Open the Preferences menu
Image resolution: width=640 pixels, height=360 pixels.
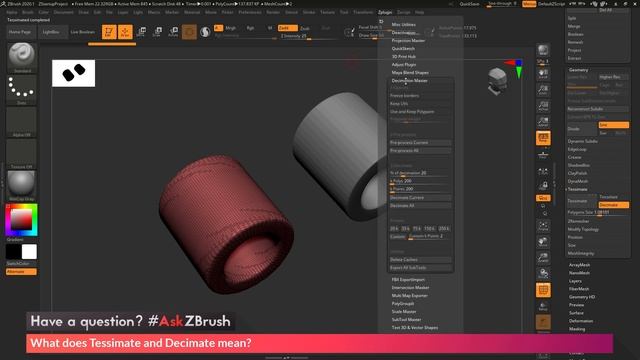point(250,12)
